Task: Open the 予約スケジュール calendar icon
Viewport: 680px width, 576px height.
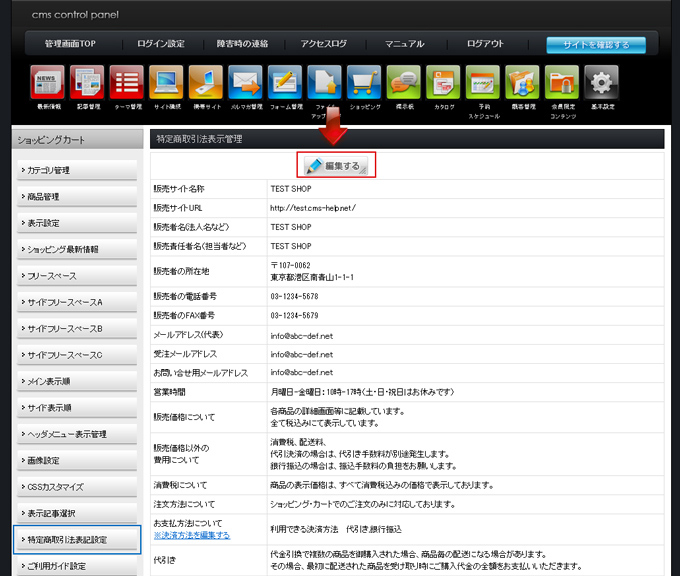Action: tap(483, 82)
